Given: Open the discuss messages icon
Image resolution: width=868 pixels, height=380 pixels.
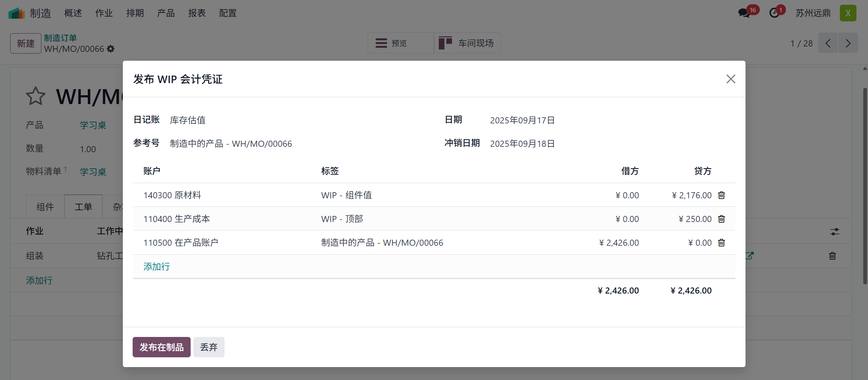Looking at the screenshot, I should [744, 13].
